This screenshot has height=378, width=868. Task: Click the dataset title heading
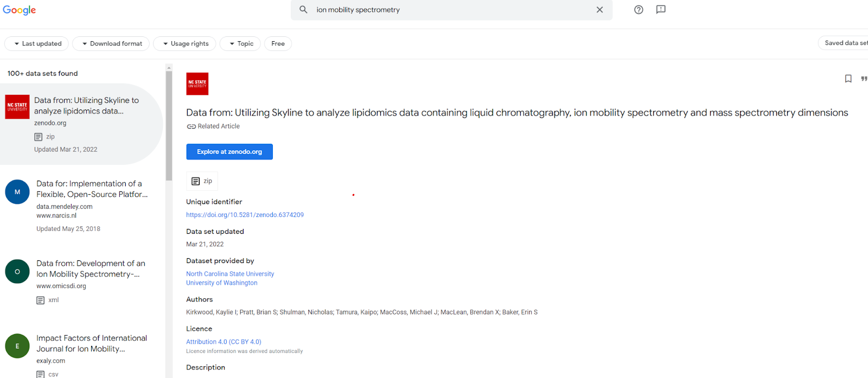(x=517, y=113)
